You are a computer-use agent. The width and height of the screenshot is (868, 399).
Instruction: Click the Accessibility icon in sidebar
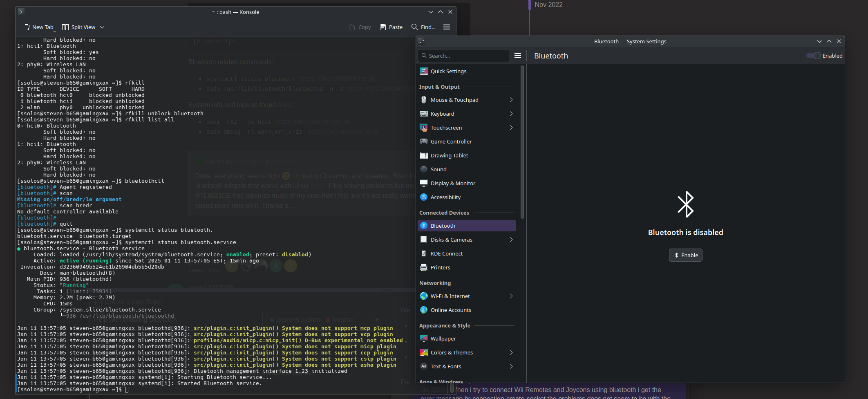pyautogui.click(x=424, y=197)
